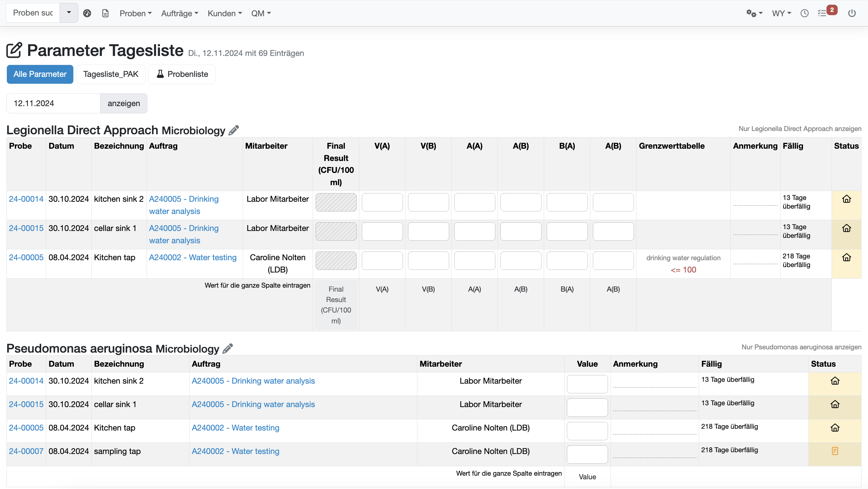Screen dimensions: 868x489
Task: Click pencil icon beside Pseudomonas aeruginosa heading
Action: (228, 348)
